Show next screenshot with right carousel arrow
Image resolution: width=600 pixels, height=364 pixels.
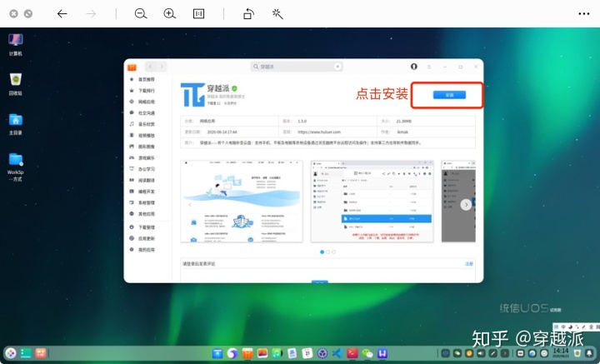[466, 205]
